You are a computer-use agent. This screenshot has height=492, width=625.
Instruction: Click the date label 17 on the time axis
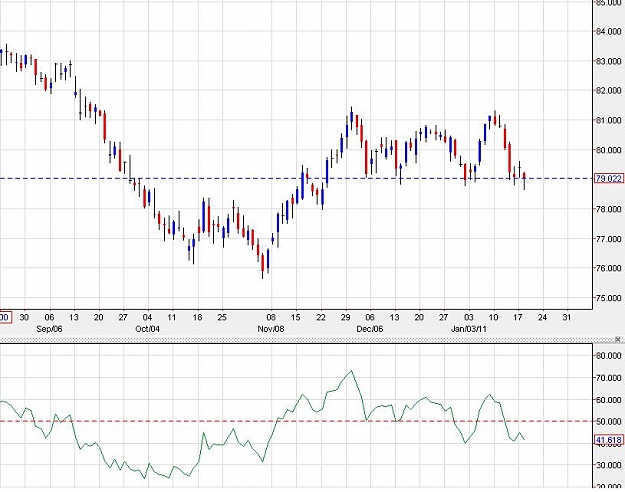(x=517, y=317)
